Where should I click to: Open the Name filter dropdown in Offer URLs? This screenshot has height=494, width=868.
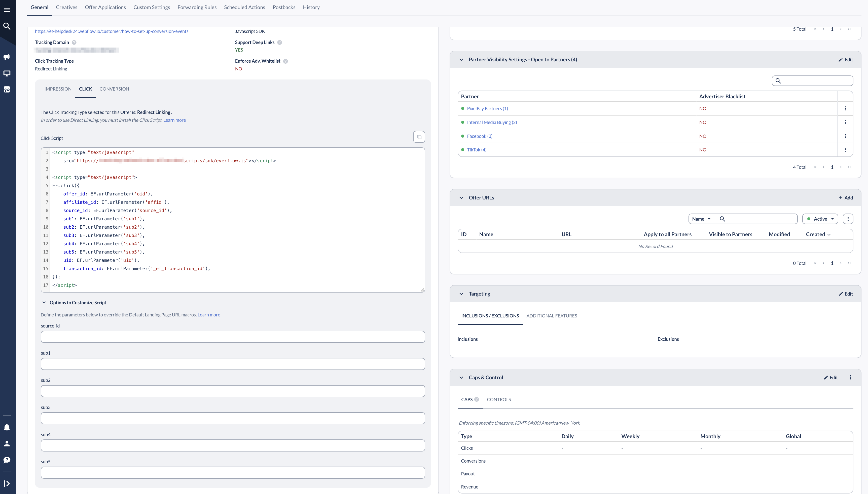click(x=702, y=219)
